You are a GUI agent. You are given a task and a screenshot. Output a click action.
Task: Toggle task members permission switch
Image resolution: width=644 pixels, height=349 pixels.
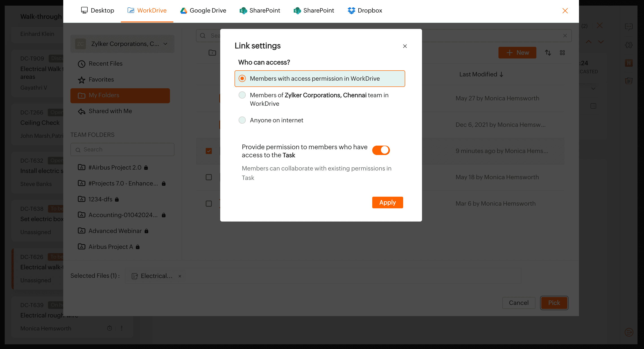point(381,150)
